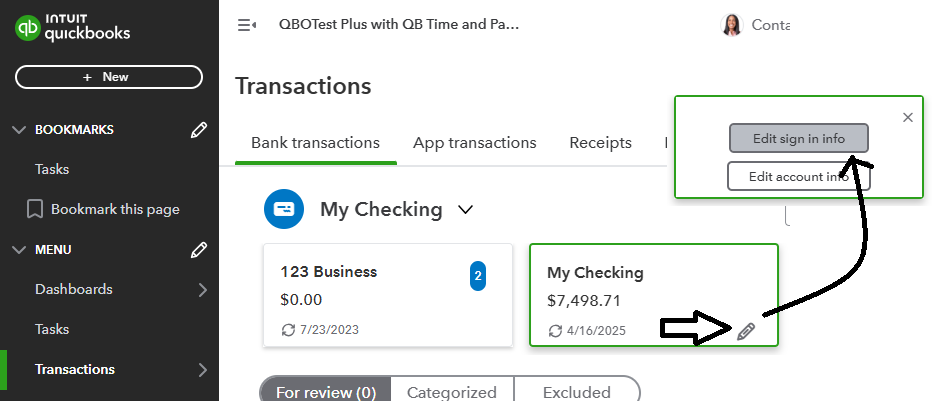Screen dimensions: 932x403
Task: Close the edit info popup
Action: [907, 117]
